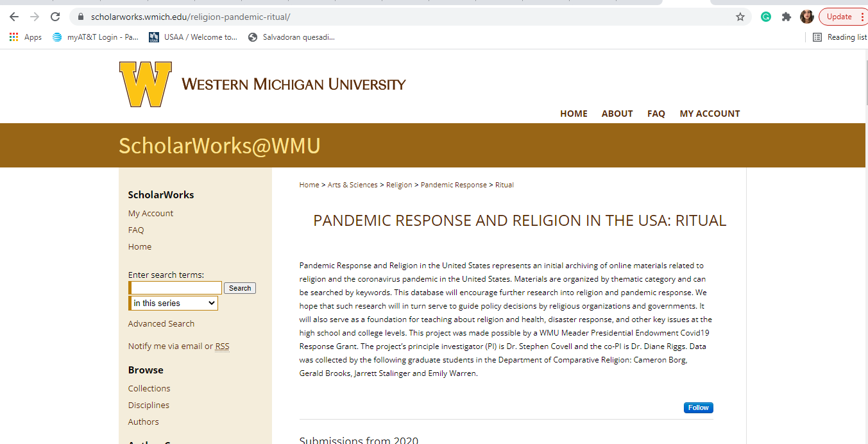This screenshot has width=868, height=444.
Task: Bookmark page with star icon
Action: pos(740,17)
